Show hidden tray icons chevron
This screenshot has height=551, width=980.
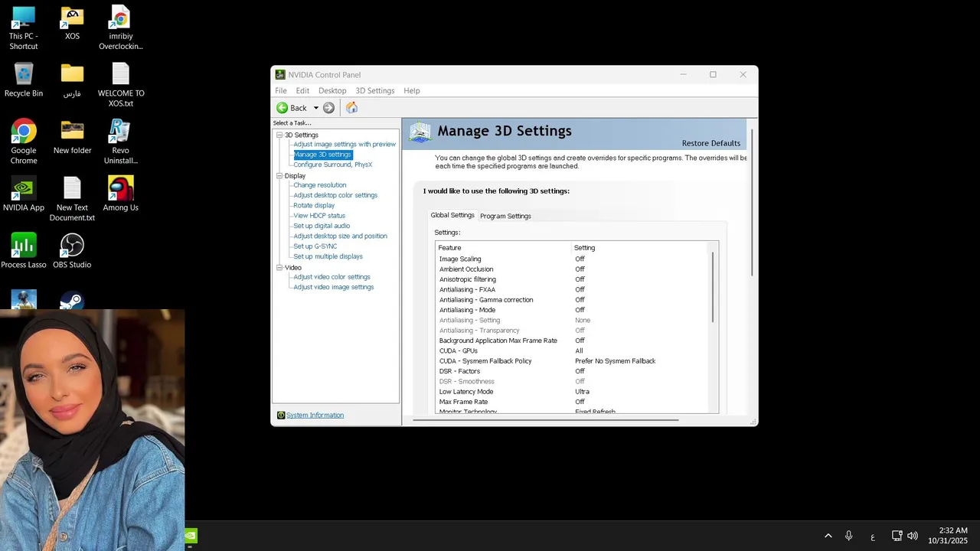coord(828,536)
